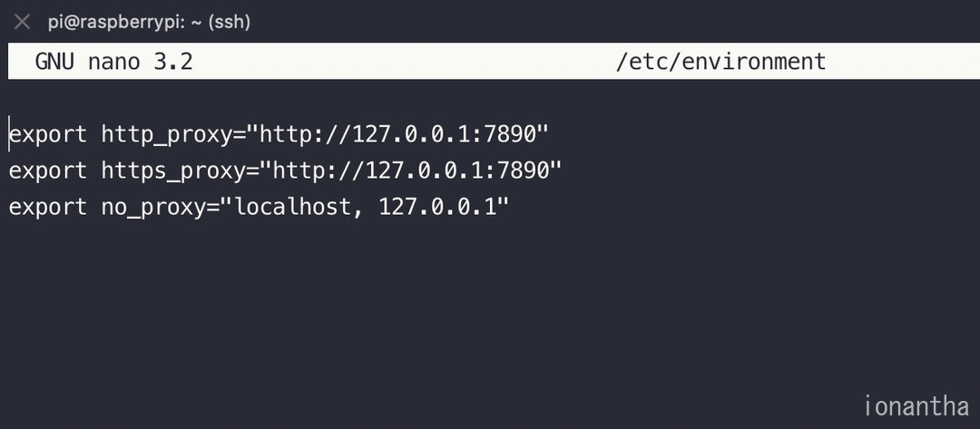Click the GNU nano 3.2 header text

click(x=113, y=62)
